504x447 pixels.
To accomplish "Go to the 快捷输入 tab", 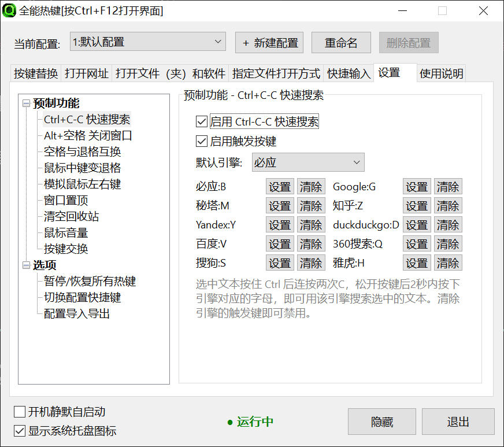I will tap(349, 73).
